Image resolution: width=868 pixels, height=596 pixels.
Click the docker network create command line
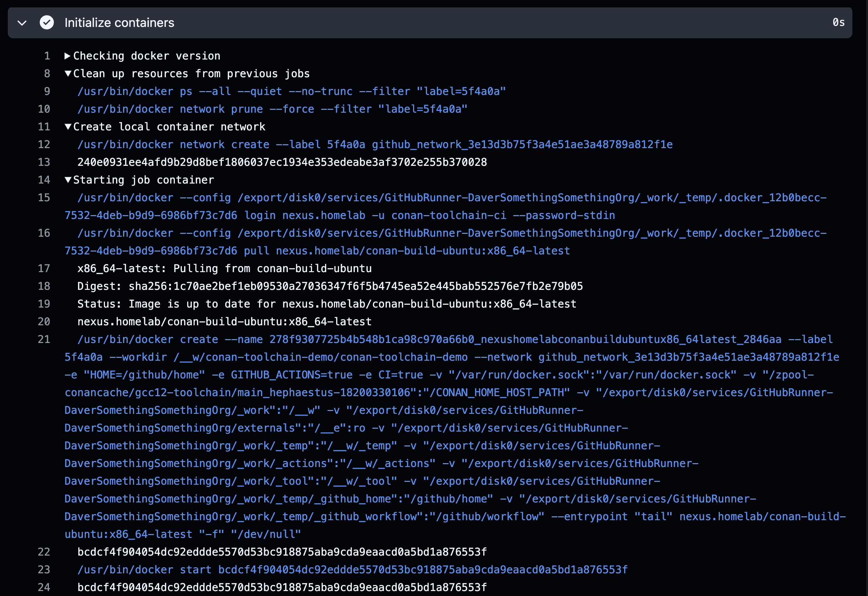(374, 145)
